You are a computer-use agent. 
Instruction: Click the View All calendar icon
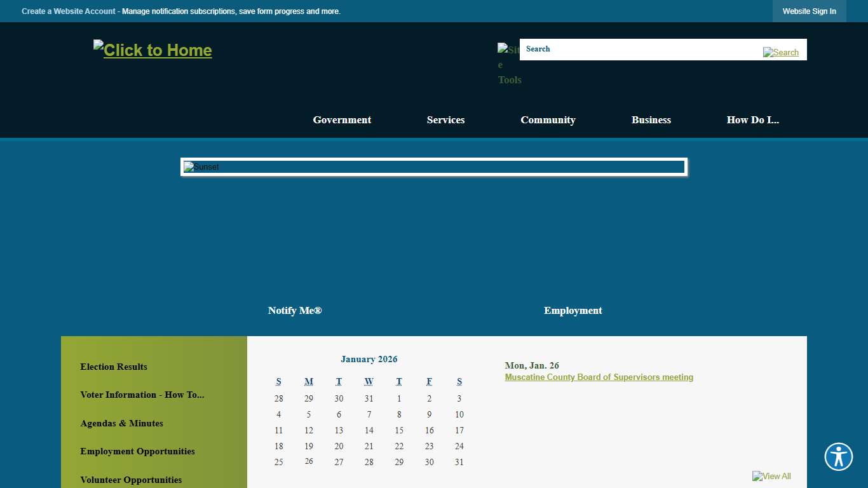[x=771, y=476]
